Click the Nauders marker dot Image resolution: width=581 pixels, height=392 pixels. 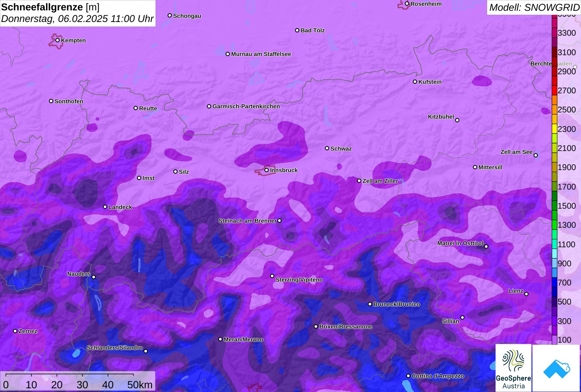tap(94, 277)
